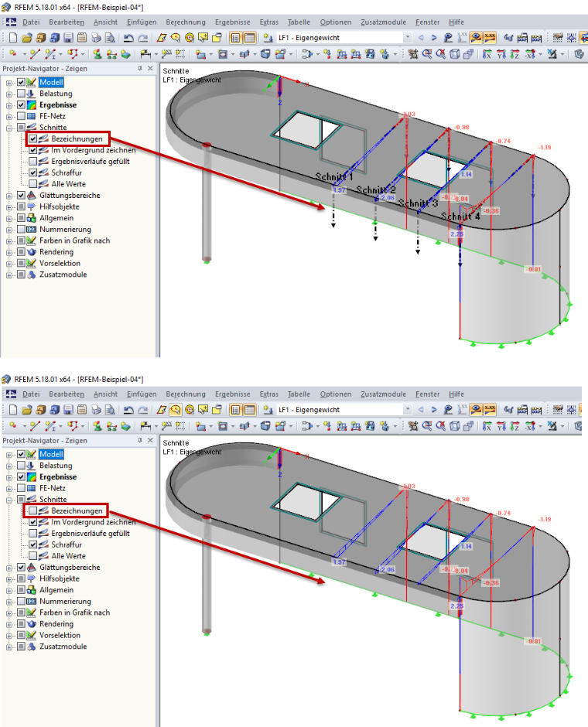Click the Print icon in upper window toolbar
Viewport: 588px width, 727px height.
pos(96,38)
